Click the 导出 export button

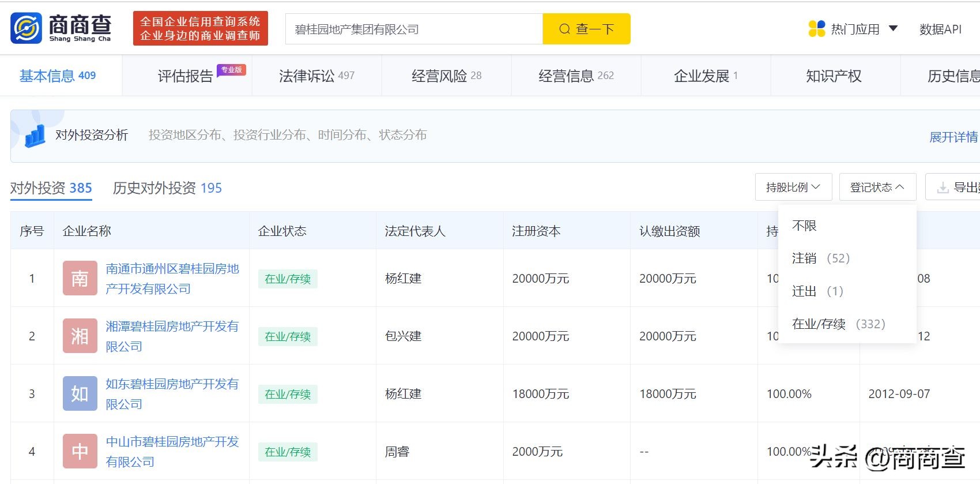(953, 187)
